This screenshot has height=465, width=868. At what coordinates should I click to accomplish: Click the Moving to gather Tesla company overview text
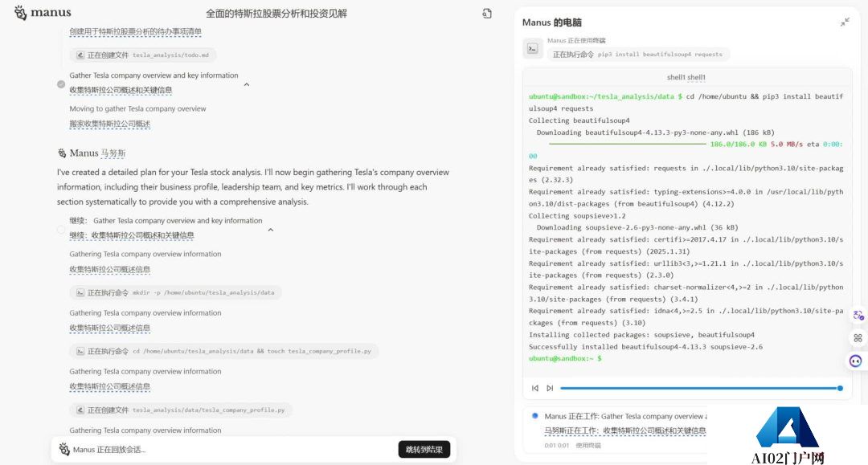pyautogui.click(x=138, y=109)
